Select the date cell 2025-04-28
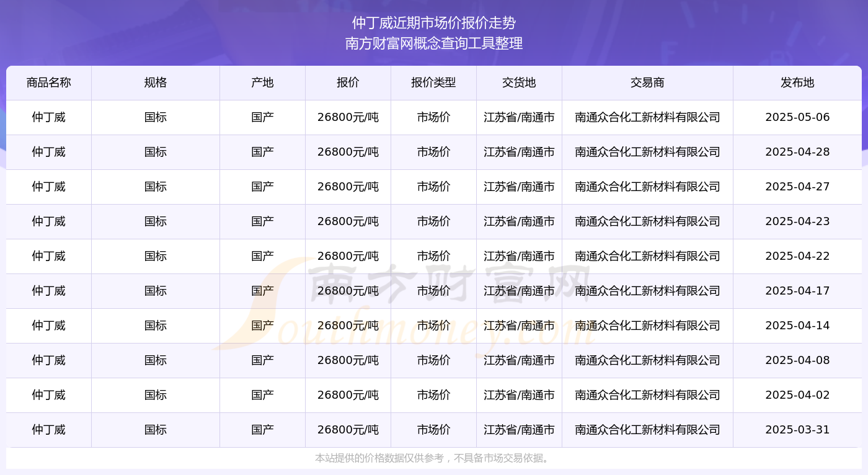The height and width of the screenshot is (475, 868). tap(797, 152)
